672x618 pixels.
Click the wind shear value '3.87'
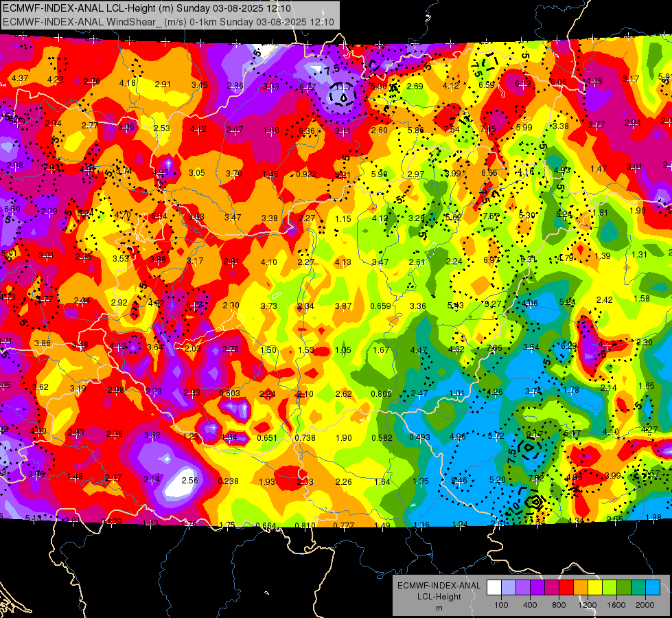click(x=343, y=306)
